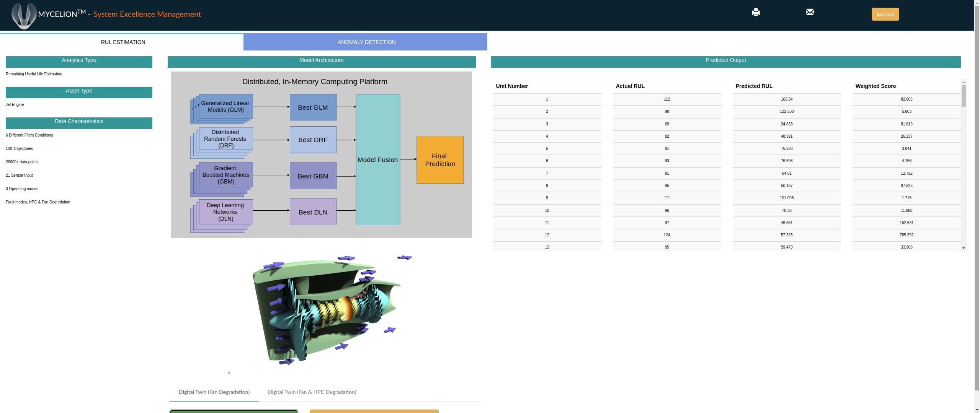The height and width of the screenshot is (413, 980).
Task: Click the green button below digital twin tabs
Action: point(234,411)
